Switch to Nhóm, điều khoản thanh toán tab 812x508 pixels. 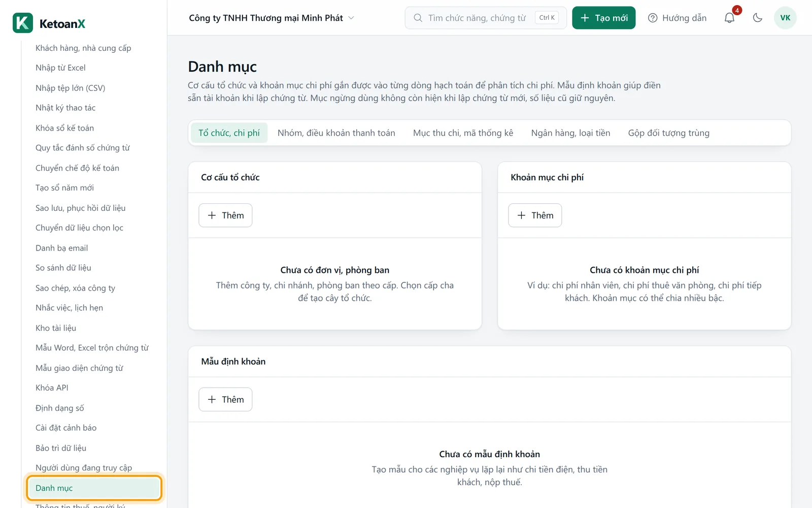(x=336, y=133)
